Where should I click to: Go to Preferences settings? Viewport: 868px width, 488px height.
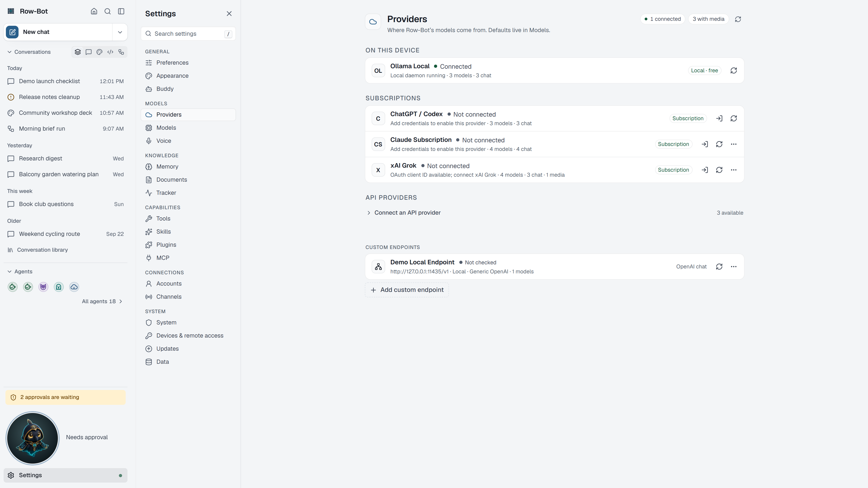coord(188,63)
